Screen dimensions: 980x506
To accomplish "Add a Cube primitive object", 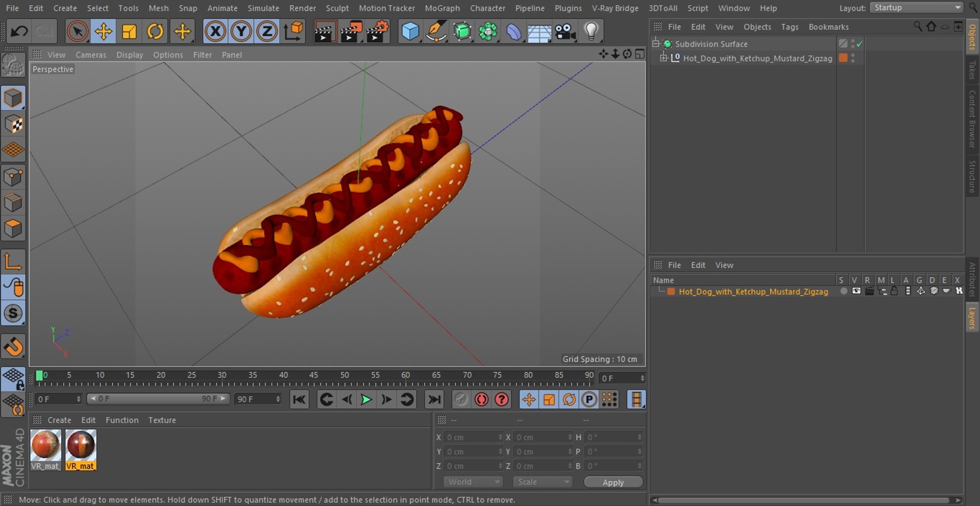I will 410,32.
